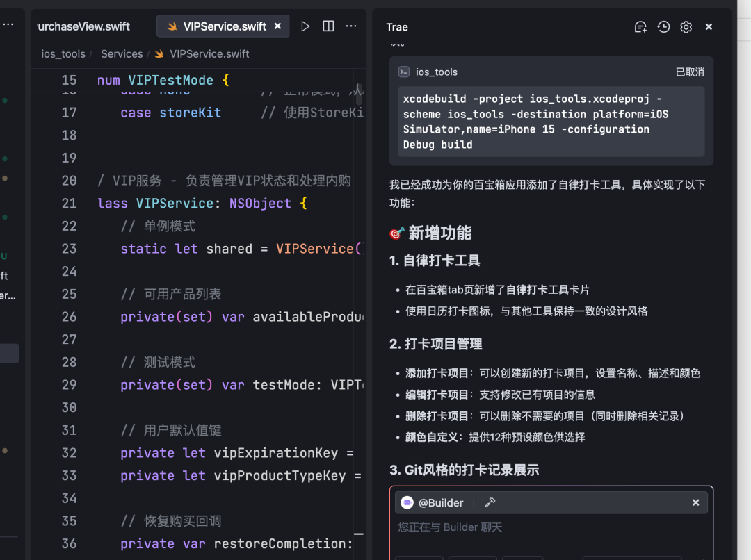Close the VIPService.swift tab
The height and width of the screenshot is (560, 751).
click(277, 26)
